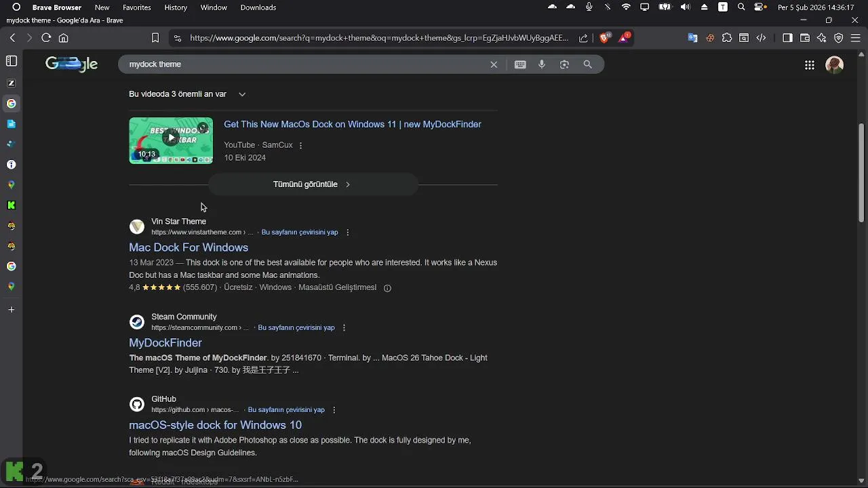
Task: Open the Favorites menu
Action: (x=137, y=7)
